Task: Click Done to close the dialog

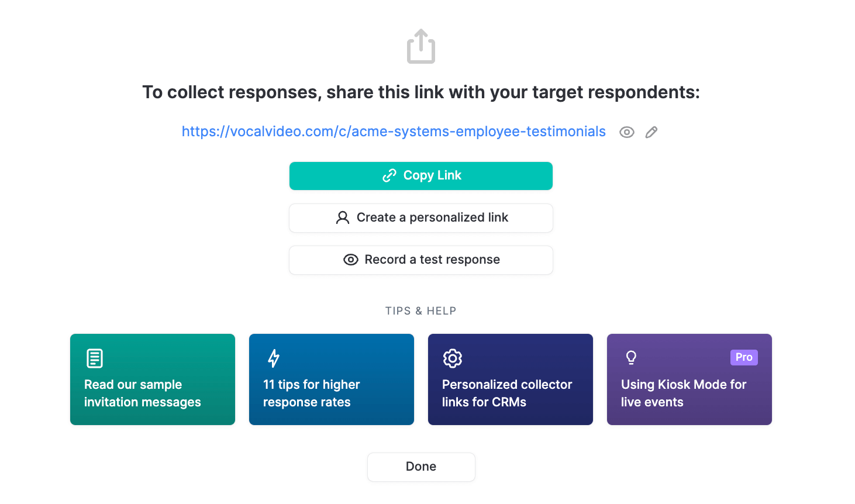Action: pos(420,467)
